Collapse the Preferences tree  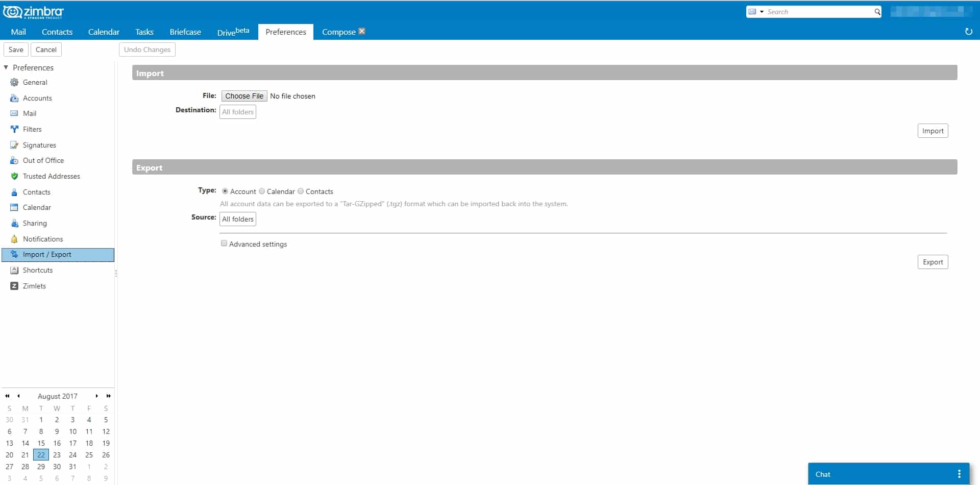6,67
